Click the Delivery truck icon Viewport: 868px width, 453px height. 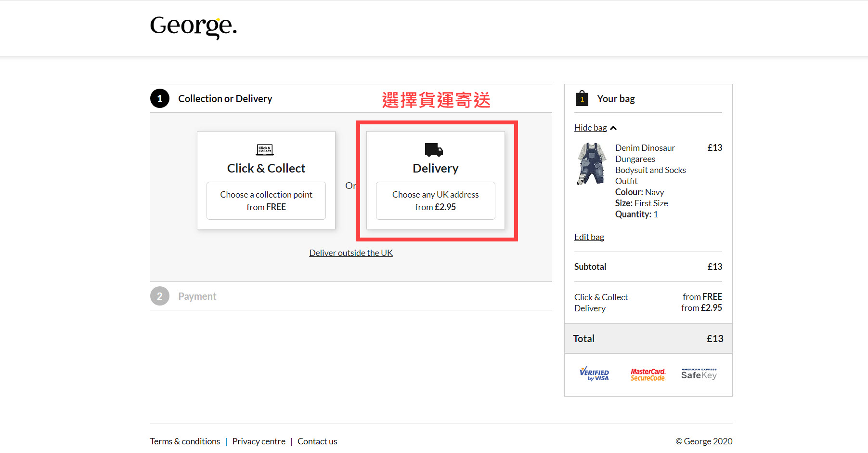click(434, 150)
